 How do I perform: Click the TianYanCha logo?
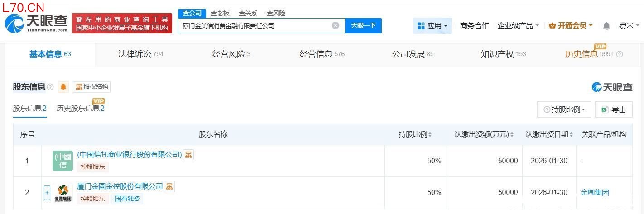pyautogui.click(x=36, y=24)
